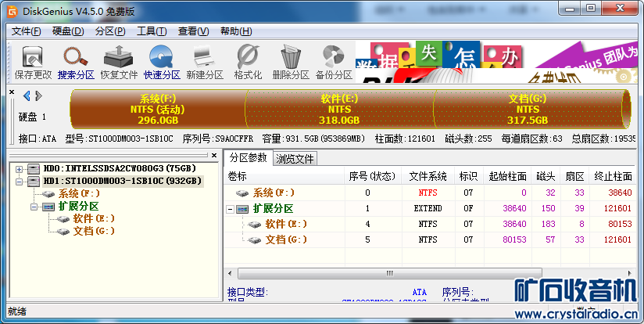Select 系统(F:) label in left tree
The image size is (644, 324).
click(x=79, y=193)
